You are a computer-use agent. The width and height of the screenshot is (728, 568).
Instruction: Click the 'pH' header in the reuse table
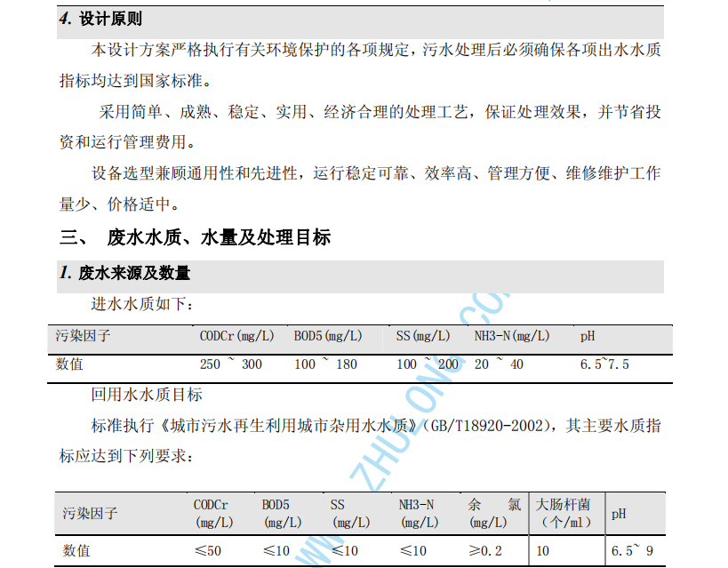tap(619, 514)
